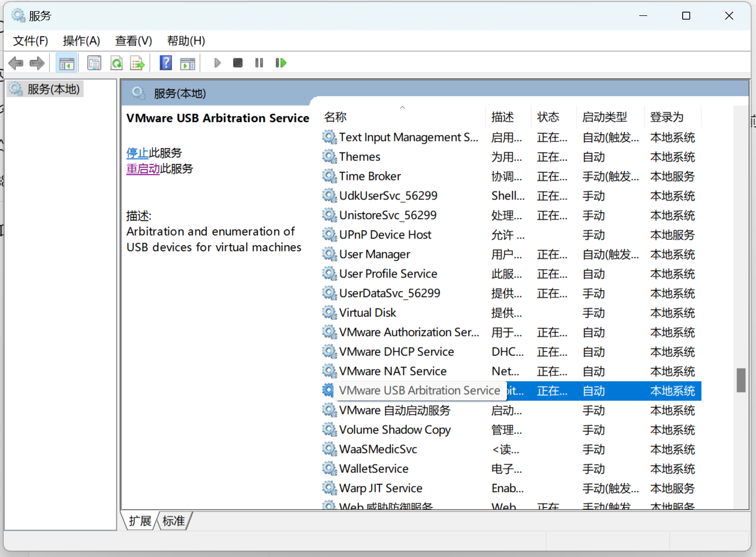Pause service using the pause icon

tap(259, 63)
